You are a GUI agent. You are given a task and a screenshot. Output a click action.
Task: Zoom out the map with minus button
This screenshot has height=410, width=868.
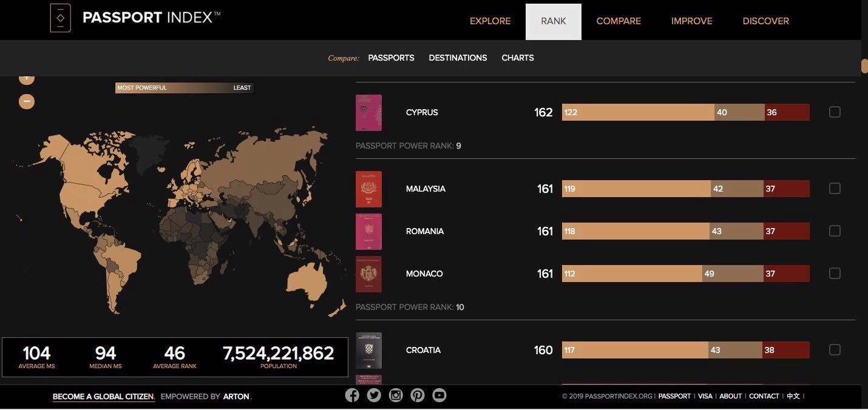click(x=27, y=101)
